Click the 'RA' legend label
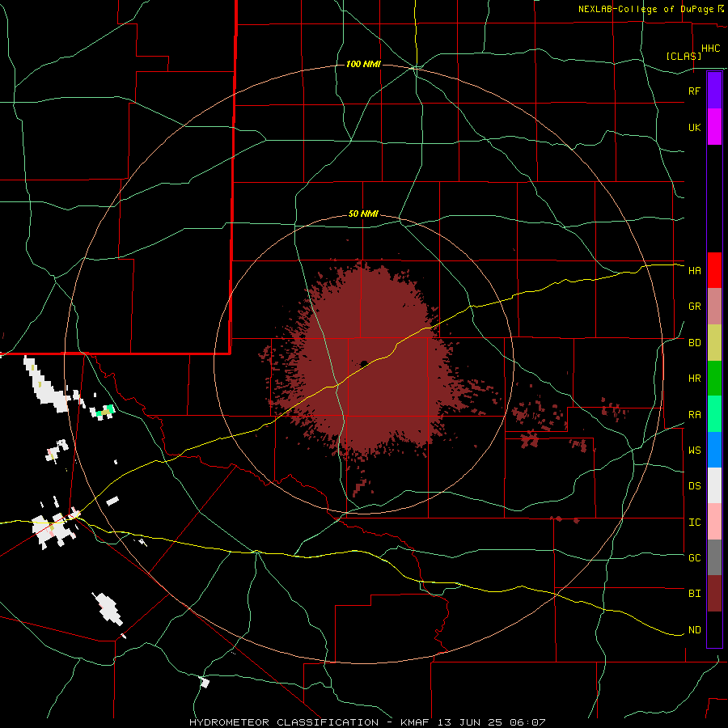Image resolution: width=728 pixels, height=728 pixels. click(694, 415)
